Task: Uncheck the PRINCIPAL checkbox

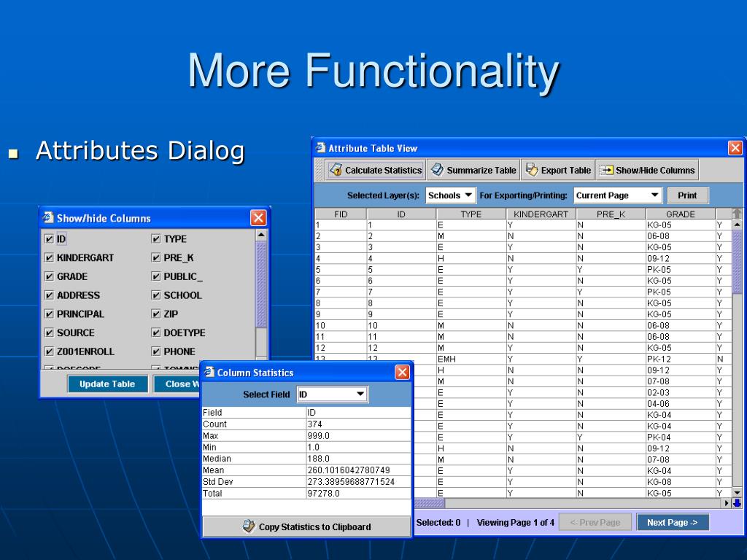Action: pyautogui.click(x=49, y=314)
